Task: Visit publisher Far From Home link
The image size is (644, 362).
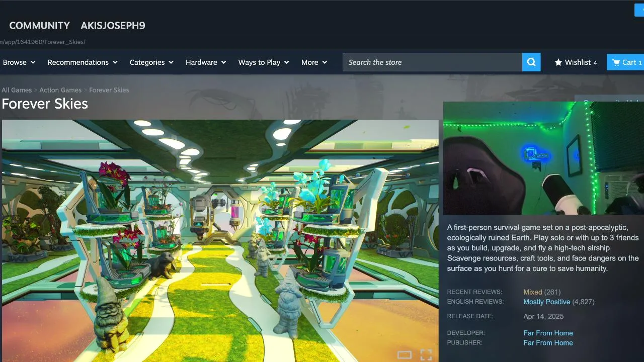Action: click(x=548, y=343)
